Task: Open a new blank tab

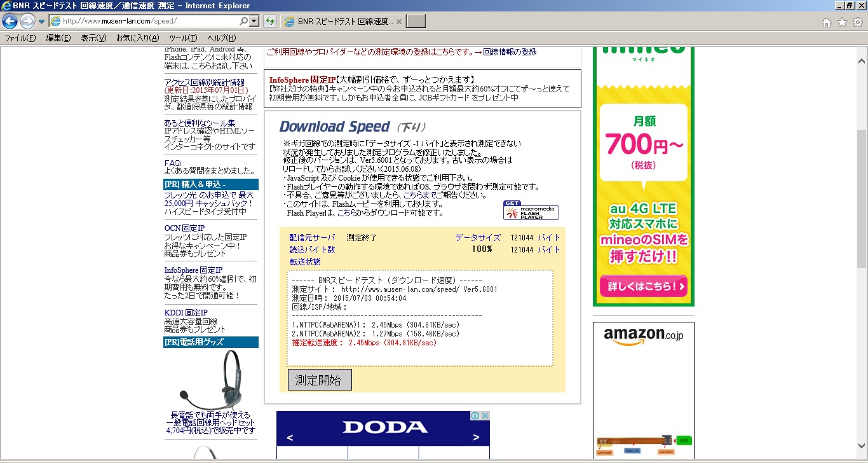Action: (x=416, y=22)
